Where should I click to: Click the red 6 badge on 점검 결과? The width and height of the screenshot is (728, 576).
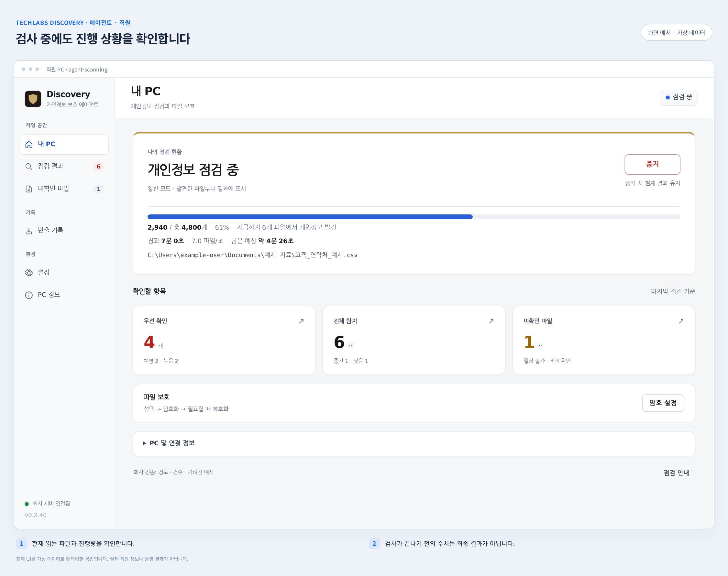(98, 167)
